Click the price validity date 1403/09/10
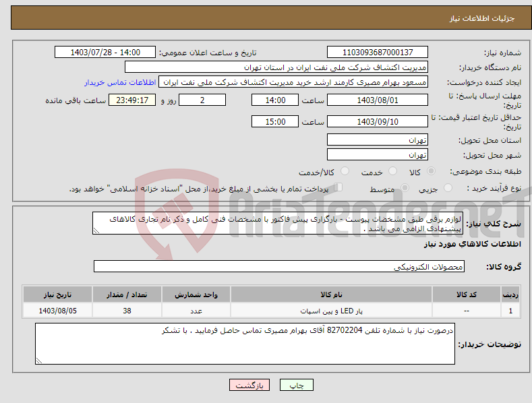The height and width of the screenshot is (403, 532). (378, 121)
